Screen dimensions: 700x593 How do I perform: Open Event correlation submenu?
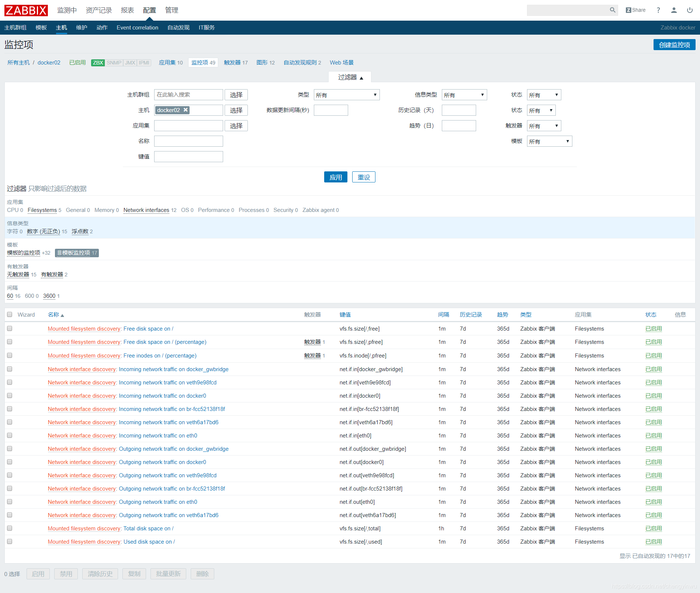pos(137,28)
